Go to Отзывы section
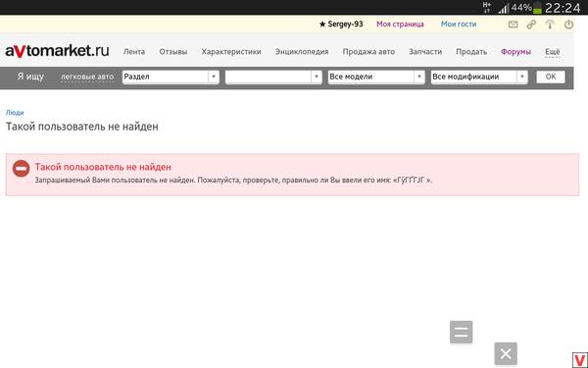The width and height of the screenshot is (588, 368). (x=172, y=52)
